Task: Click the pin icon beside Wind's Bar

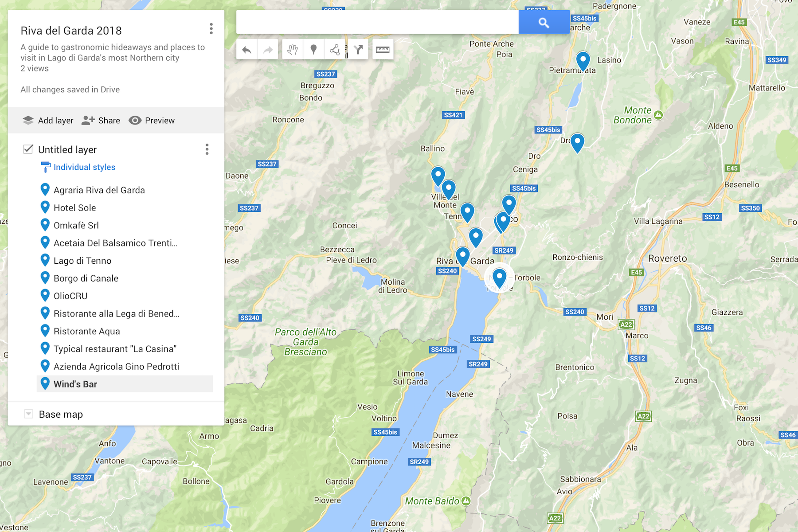Action: pos(45,383)
